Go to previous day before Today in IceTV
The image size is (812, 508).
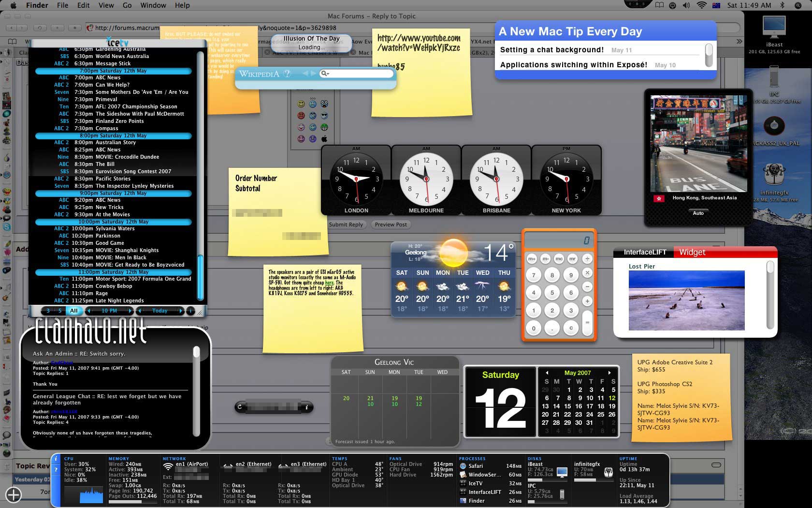click(140, 311)
